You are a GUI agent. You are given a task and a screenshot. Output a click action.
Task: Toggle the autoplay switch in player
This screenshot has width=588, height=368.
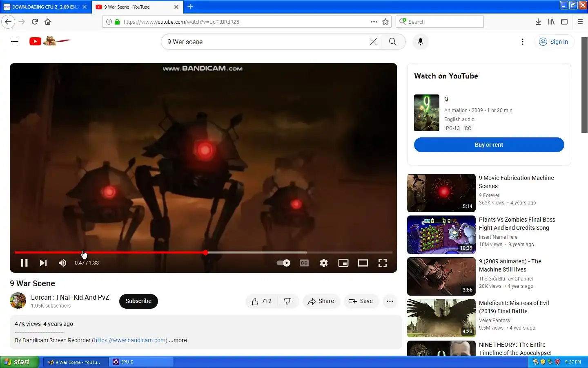283,263
